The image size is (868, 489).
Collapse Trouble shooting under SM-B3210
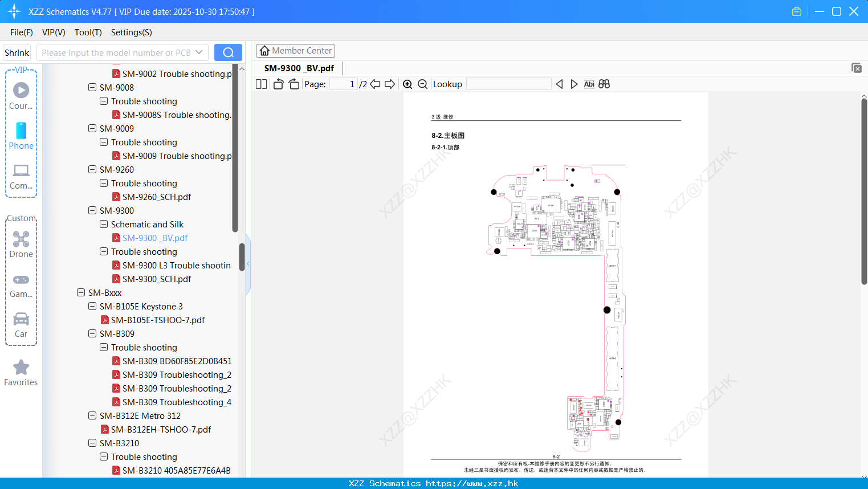pos(104,457)
